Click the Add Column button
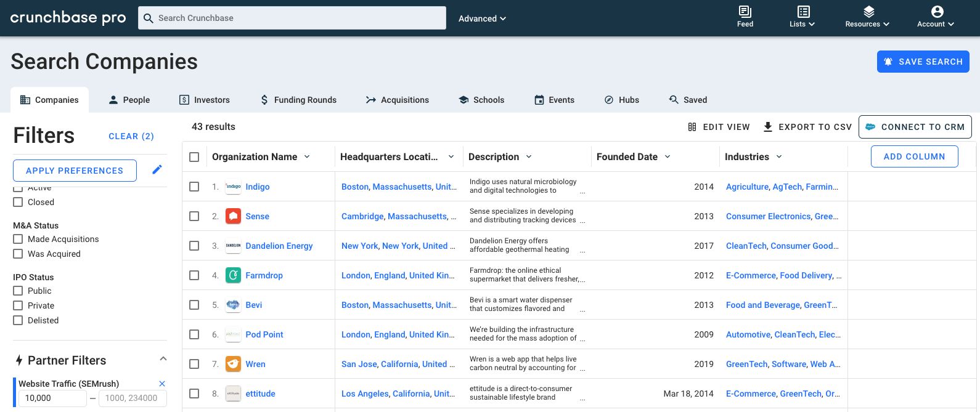980x412 pixels. click(x=915, y=156)
